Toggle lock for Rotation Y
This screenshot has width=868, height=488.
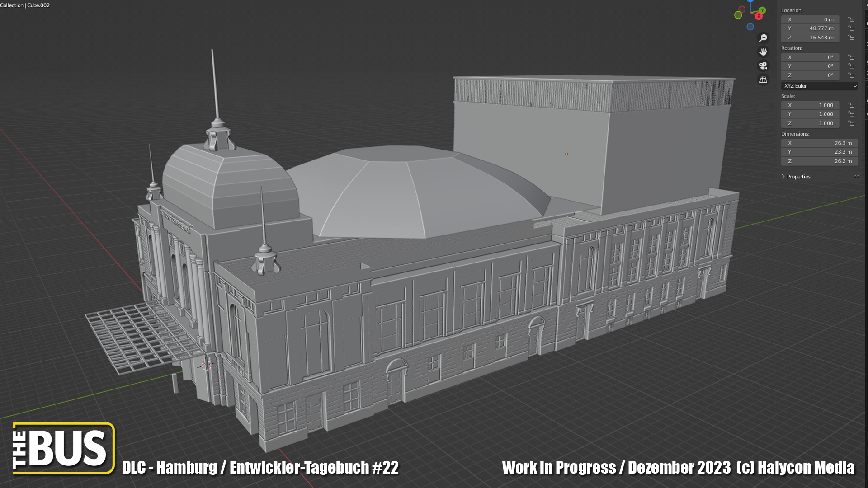coord(851,66)
